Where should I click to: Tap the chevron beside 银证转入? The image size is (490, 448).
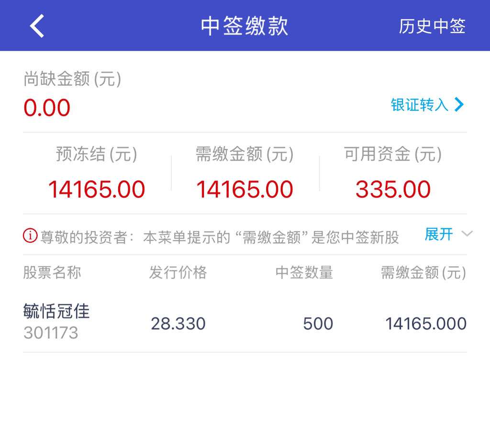coord(459,105)
